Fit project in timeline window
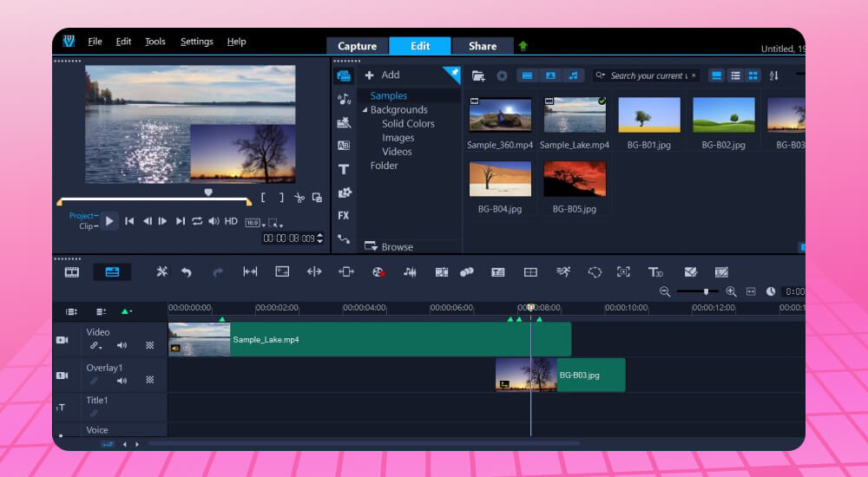868x477 pixels. [751, 291]
